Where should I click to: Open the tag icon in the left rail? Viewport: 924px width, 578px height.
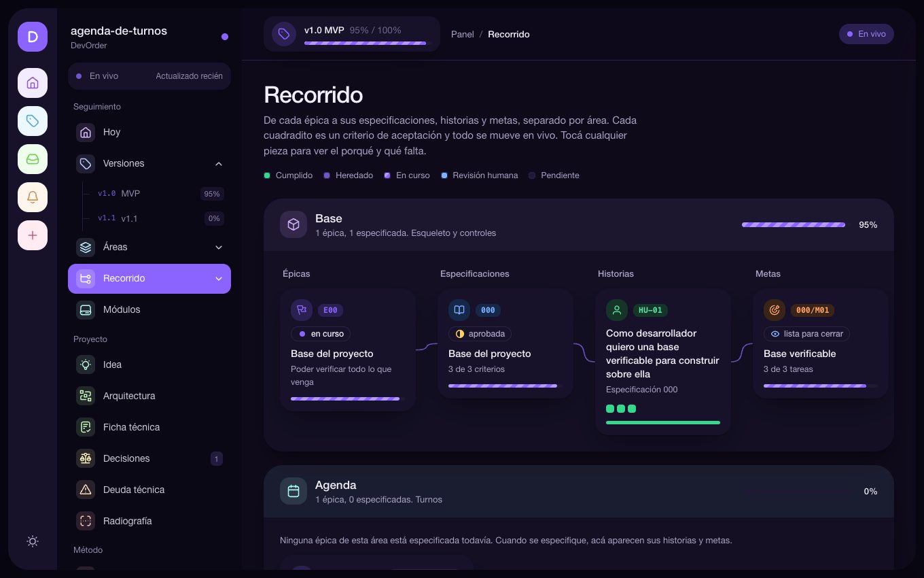[x=33, y=121]
